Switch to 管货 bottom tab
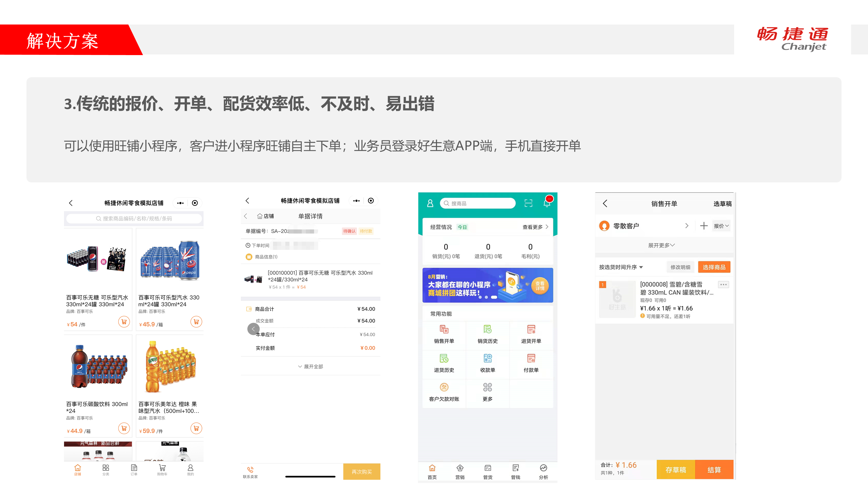The width and height of the screenshot is (868, 488). coord(488,472)
